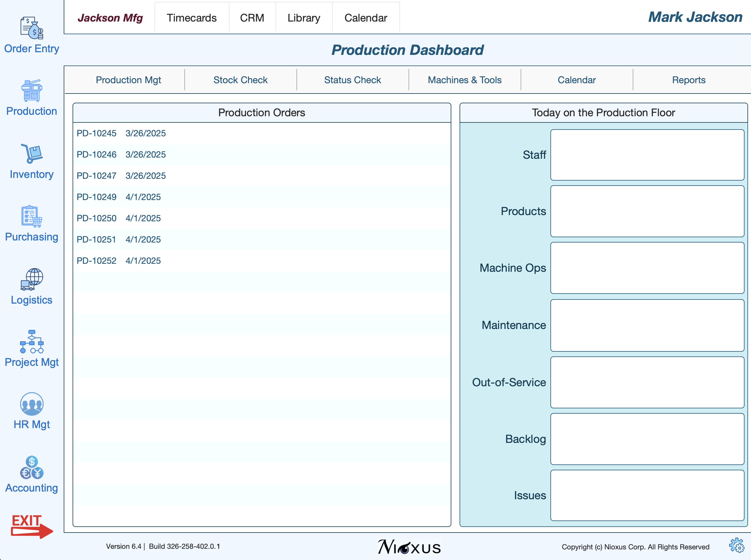Switch to the Timecards tab
This screenshot has height=560, width=751.
coord(191,18)
